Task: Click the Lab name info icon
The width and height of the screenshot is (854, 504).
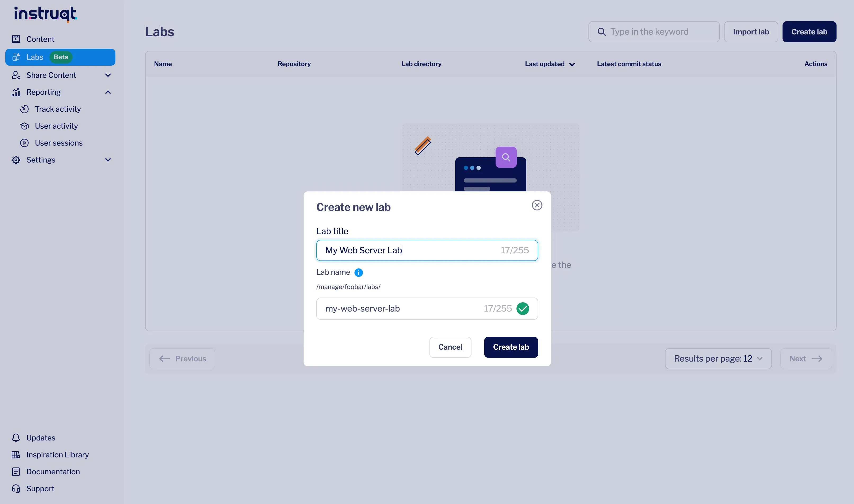Action: tap(359, 272)
